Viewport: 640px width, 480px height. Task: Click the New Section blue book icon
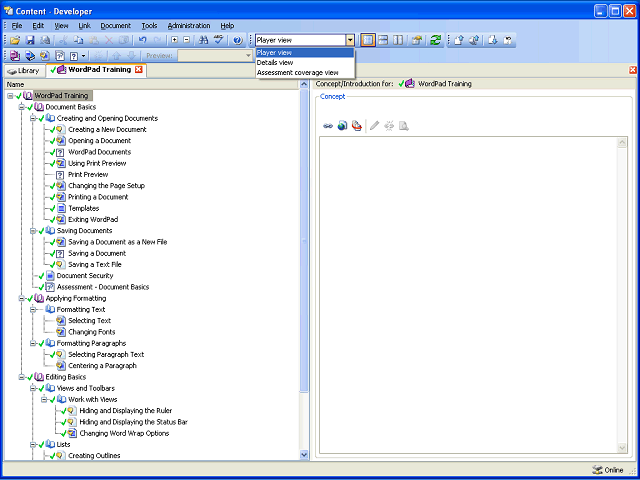[30, 55]
